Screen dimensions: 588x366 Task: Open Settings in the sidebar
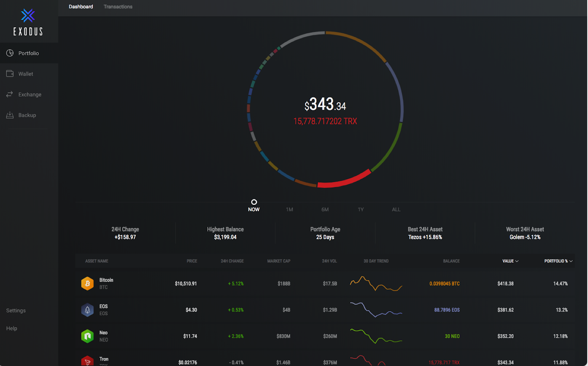tap(16, 310)
